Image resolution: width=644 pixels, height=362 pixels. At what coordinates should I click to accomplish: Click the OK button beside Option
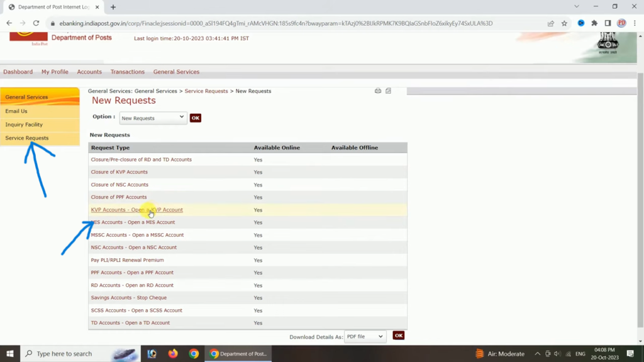tap(195, 118)
